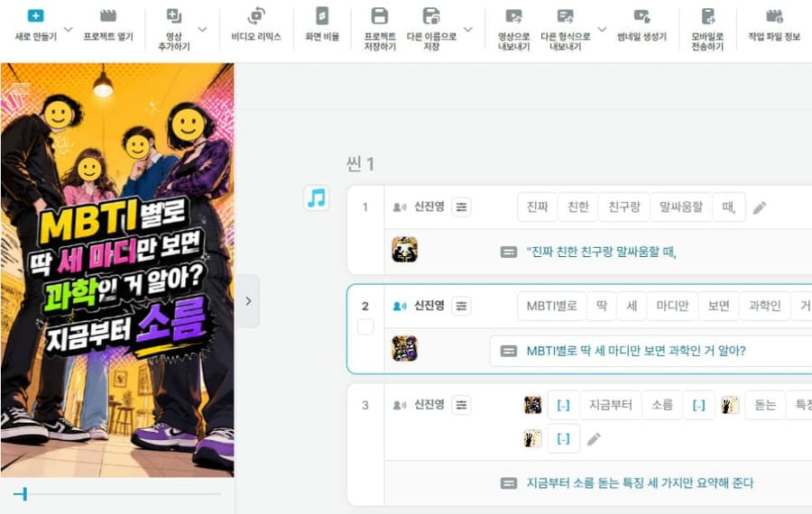Click the 화면 비율 icon
Screen dimensions: 812x514
point(321,16)
